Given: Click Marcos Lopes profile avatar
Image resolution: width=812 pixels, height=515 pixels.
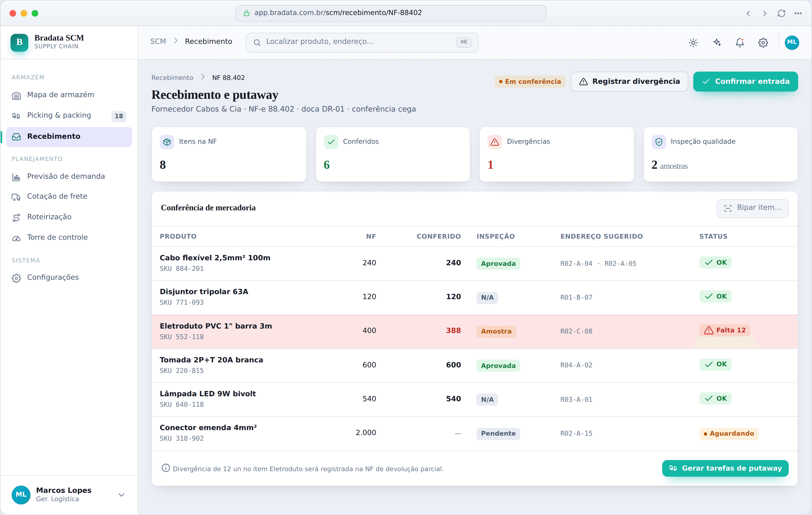Looking at the screenshot, I should point(21,495).
